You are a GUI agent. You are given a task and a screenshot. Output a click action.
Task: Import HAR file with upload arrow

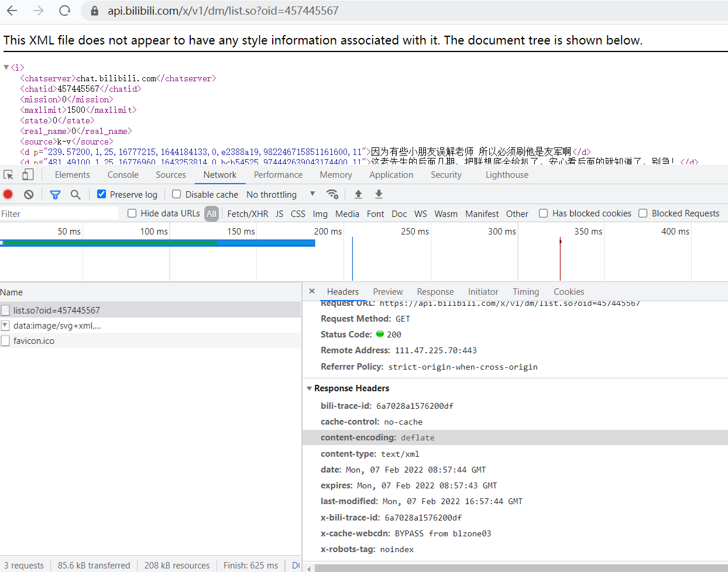coord(358,194)
